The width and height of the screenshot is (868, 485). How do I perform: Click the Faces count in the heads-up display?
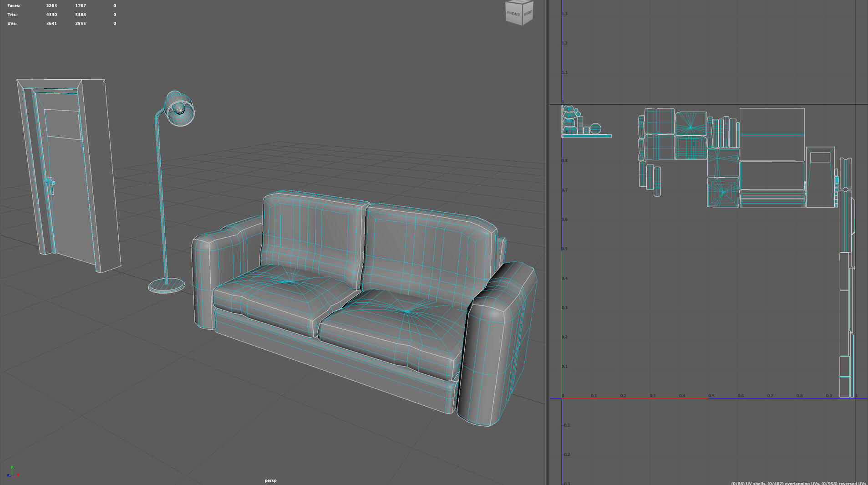click(12, 5)
